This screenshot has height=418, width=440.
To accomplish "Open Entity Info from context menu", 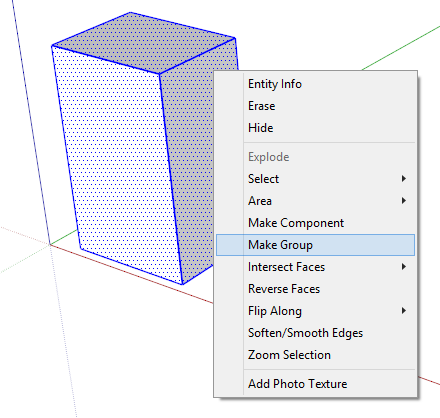I will (x=315, y=84).
